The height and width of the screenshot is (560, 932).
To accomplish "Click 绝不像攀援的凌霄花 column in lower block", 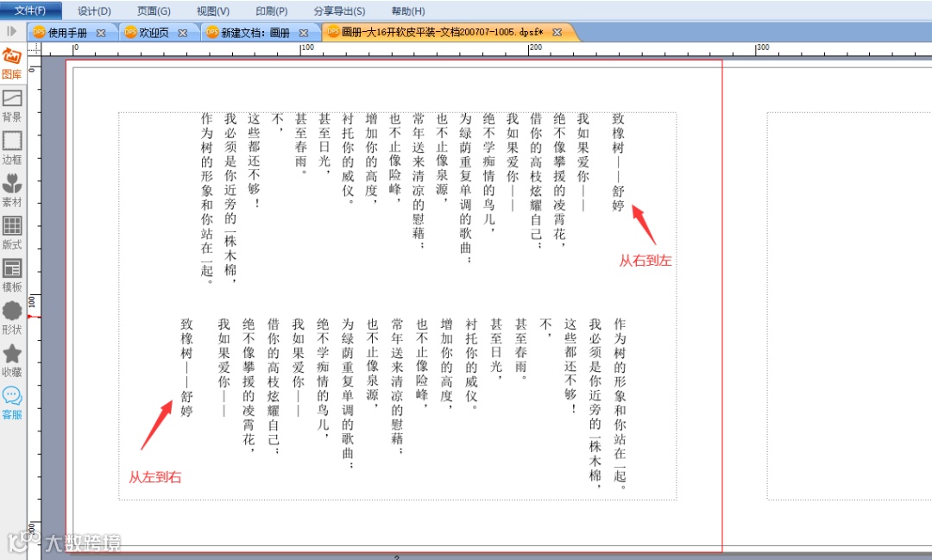I will (249, 385).
